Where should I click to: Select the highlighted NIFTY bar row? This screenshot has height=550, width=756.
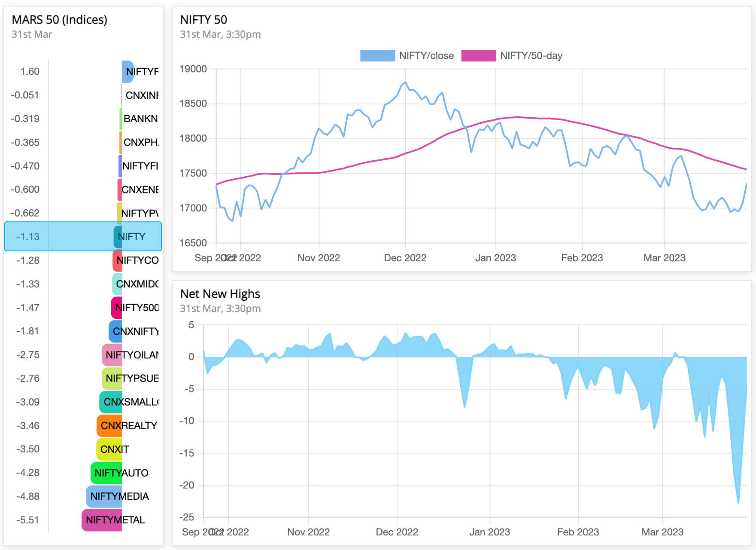83,236
